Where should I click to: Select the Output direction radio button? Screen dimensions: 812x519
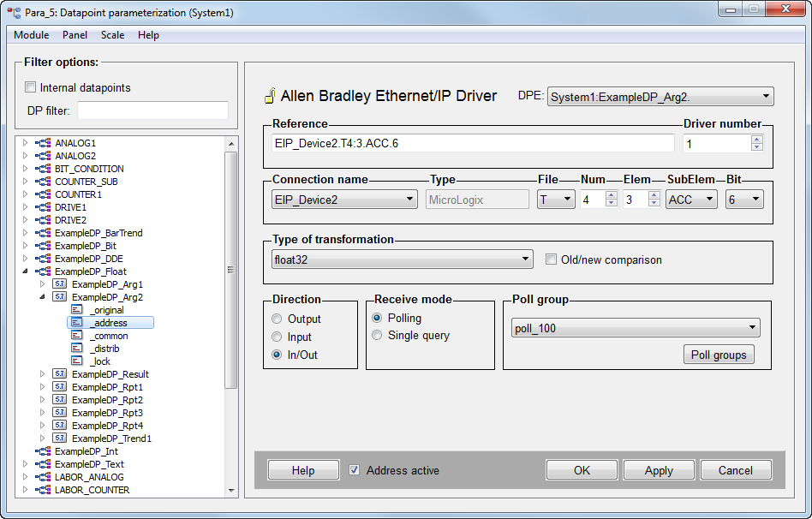pyautogui.click(x=277, y=319)
